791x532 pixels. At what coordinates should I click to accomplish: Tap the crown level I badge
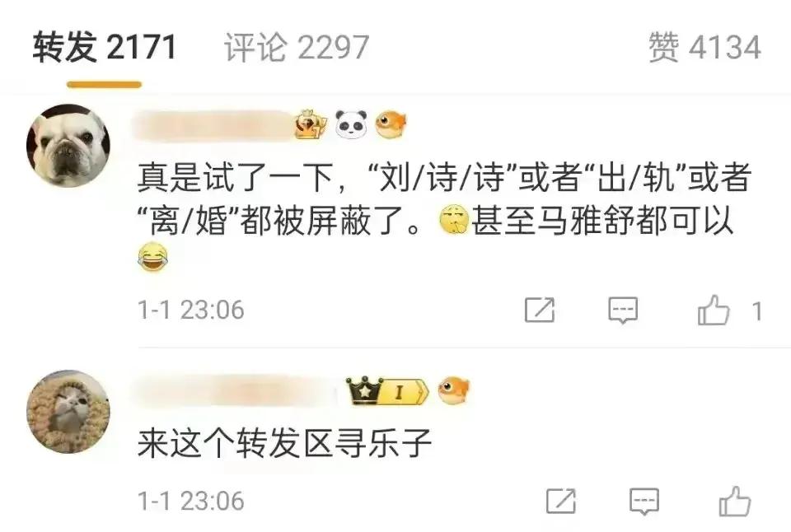[387, 391]
